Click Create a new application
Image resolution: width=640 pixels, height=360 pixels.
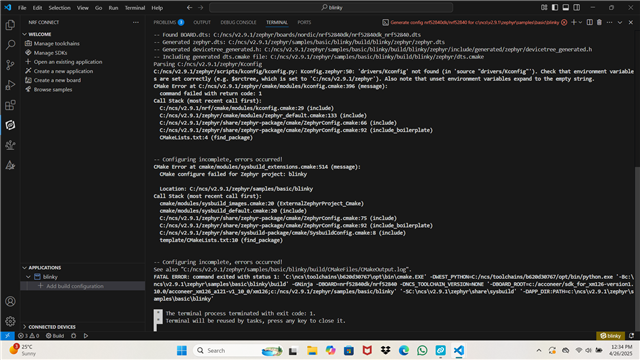63,71
